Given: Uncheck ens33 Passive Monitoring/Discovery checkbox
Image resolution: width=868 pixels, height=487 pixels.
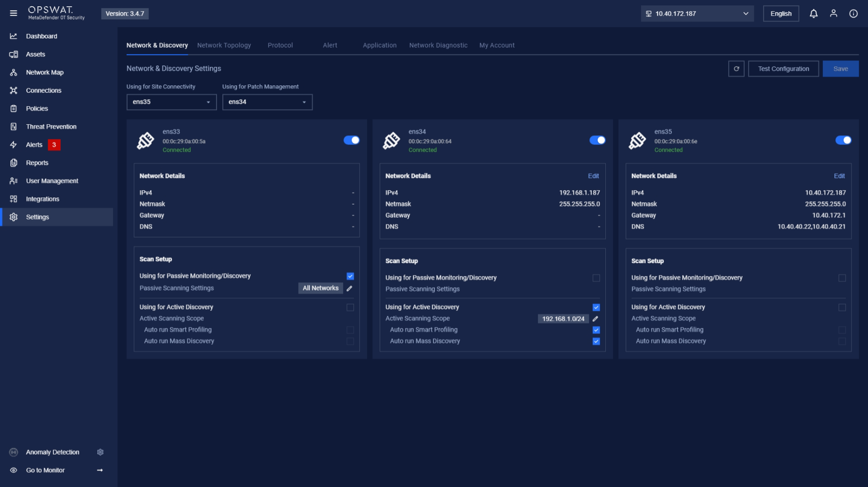Looking at the screenshot, I should click(x=351, y=276).
